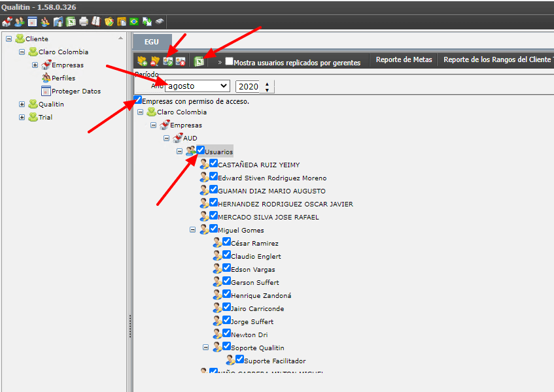Click the AUD company icon in permissions tree

177,138
